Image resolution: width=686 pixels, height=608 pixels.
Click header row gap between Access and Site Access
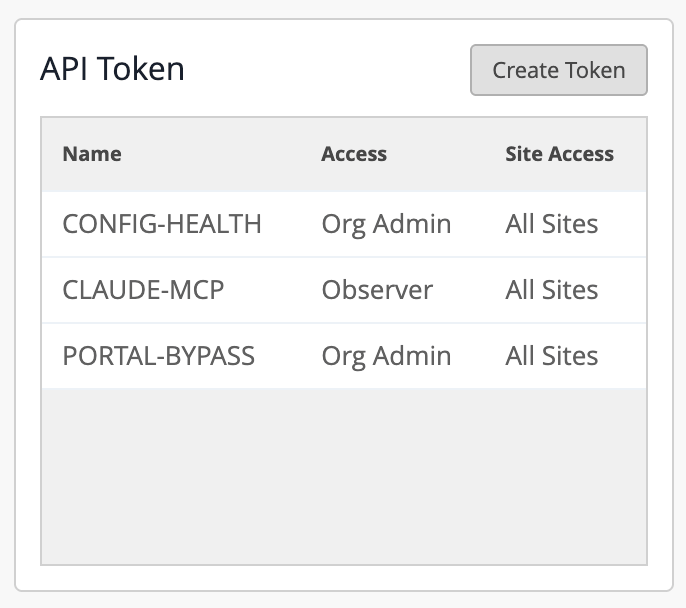[x=446, y=154]
